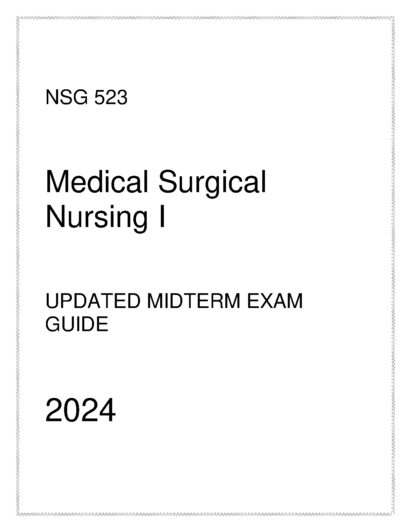Image resolution: width=411 pixels, height=532 pixels.
Task: Click the bottom-left corner of the page border
Action: (x=17, y=514)
